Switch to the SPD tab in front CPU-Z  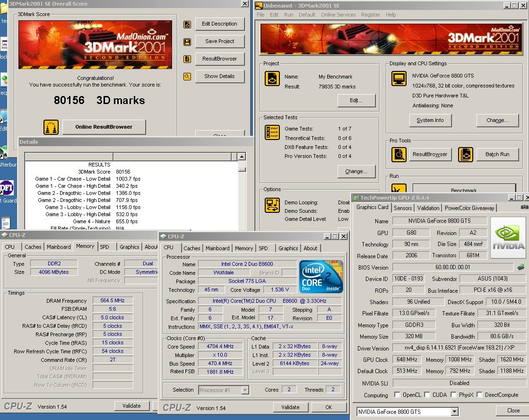click(263, 248)
